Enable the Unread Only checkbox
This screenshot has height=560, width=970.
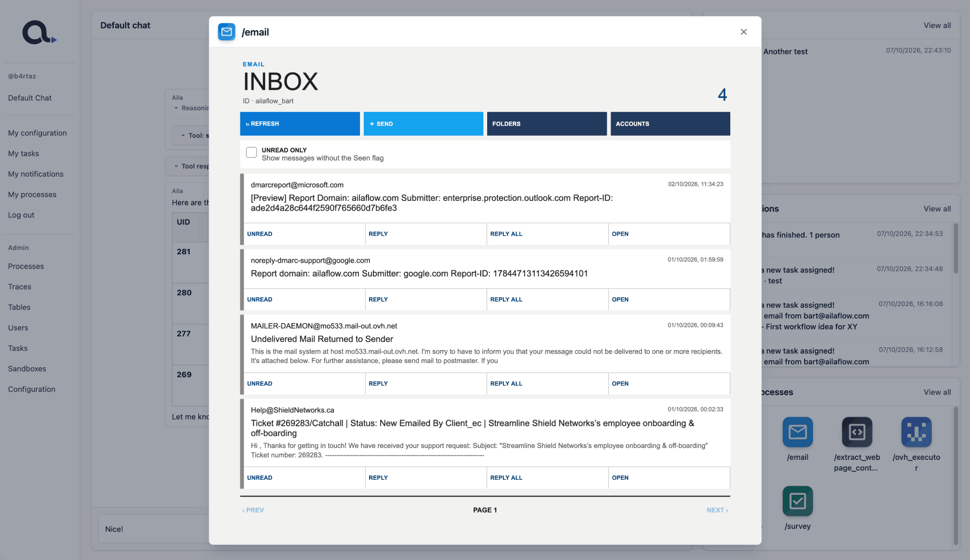[251, 152]
